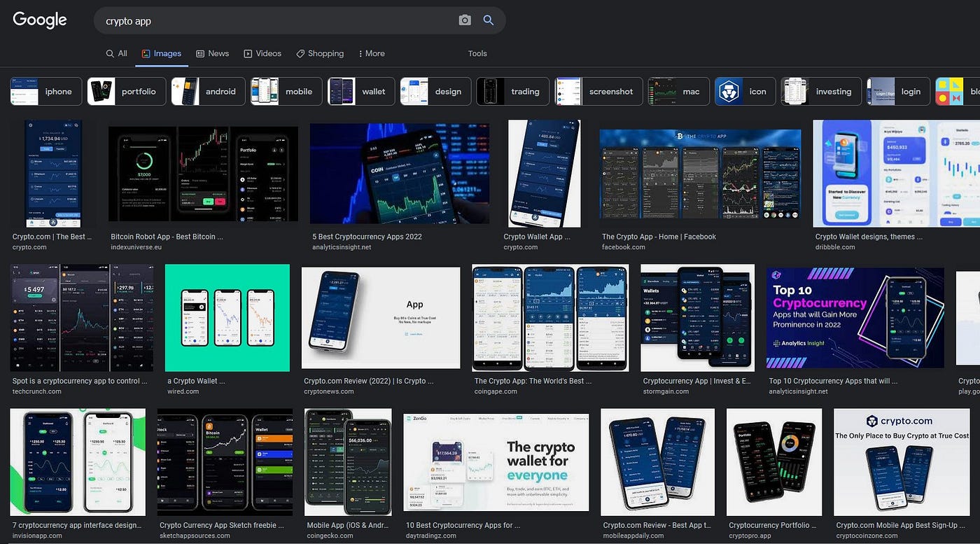This screenshot has height=544, width=980.
Task: Open the Crypto.com Mobile App Best Sign-Up image
Action: click(x=902, y=462)
